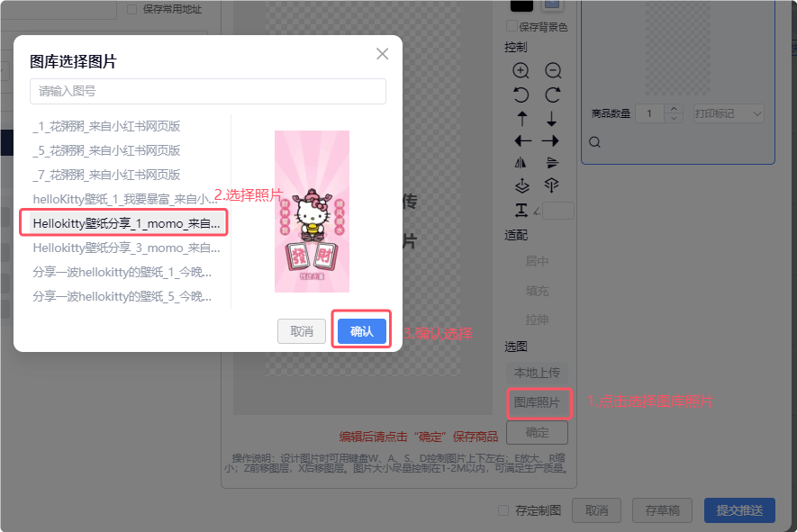Enable the 存定制图 checkbox
797x532 pixels.
[x=503, y=510]
